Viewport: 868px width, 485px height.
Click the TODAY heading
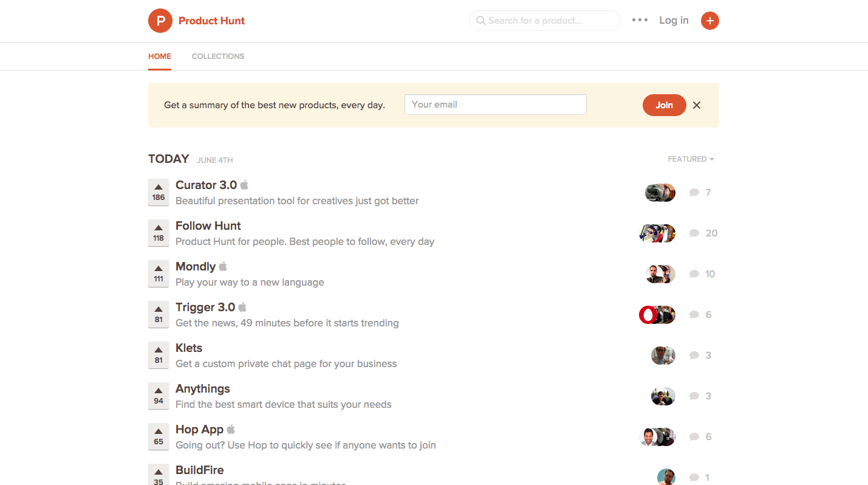[169, 159]
